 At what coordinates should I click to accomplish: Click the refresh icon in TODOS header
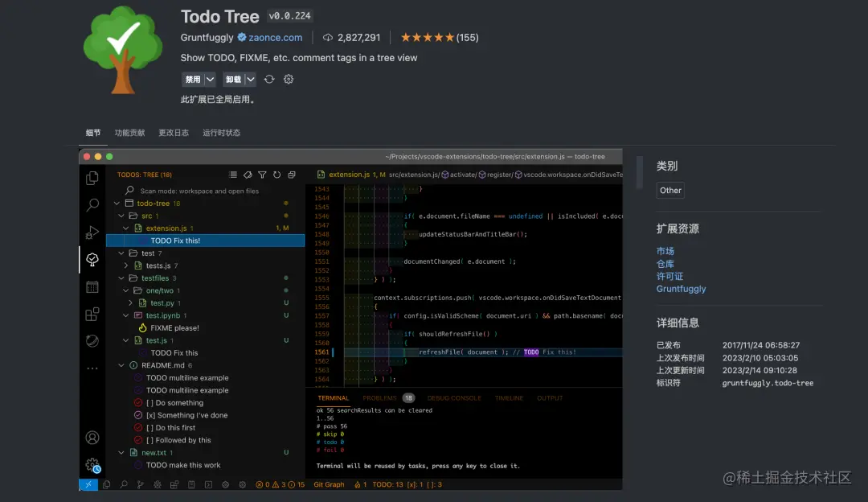point(276,175)
